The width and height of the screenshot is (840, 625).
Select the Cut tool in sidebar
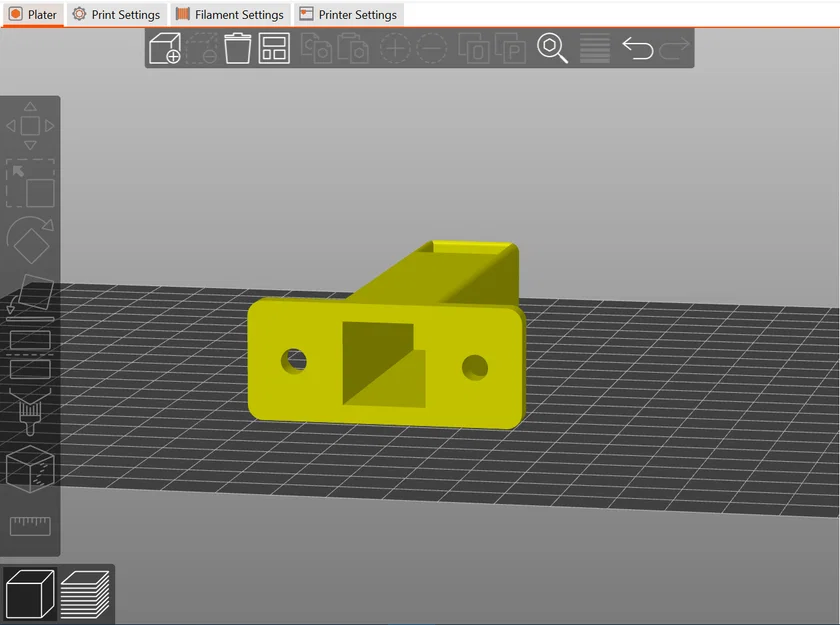[30, 355]
